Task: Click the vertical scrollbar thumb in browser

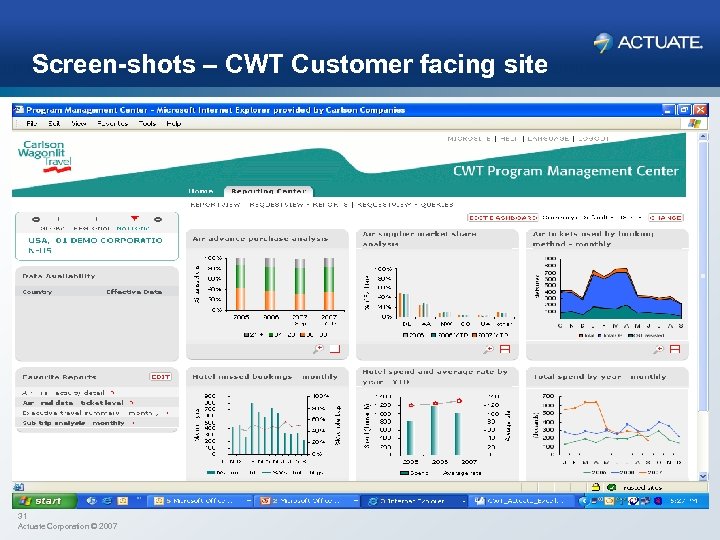Action: 703,276
